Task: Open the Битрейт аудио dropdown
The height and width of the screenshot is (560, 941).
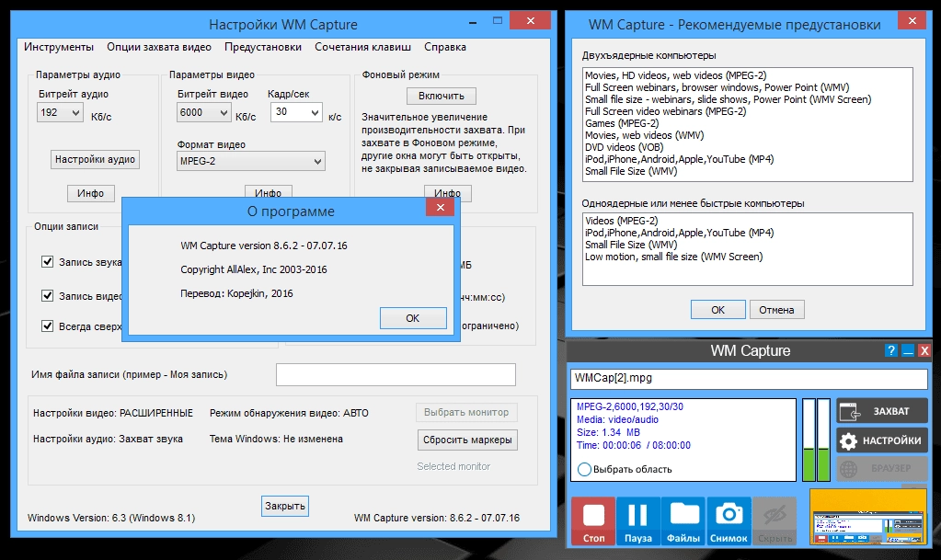Action: [60, 112]
